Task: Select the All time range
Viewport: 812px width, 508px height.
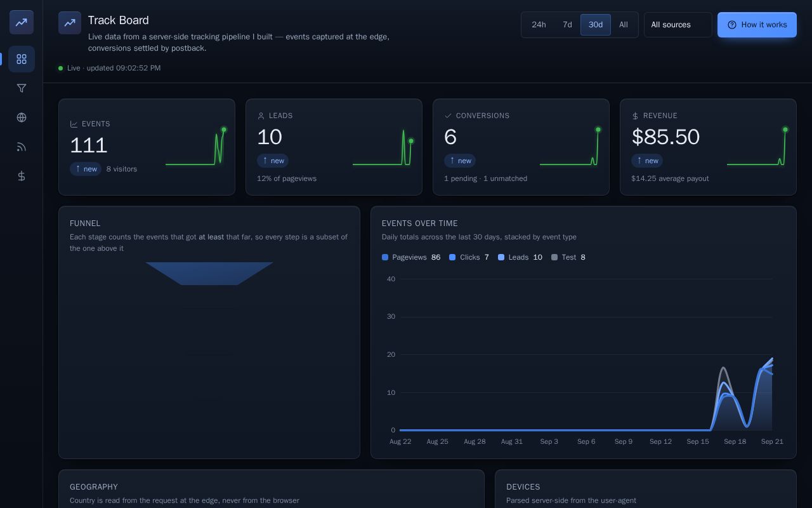Action: [624, 25]
